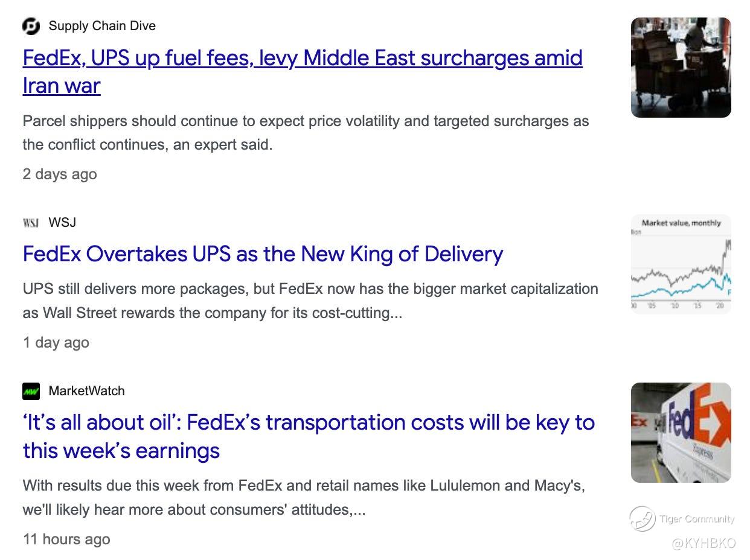Click the '1 day ago' timestamp
The image size is (750, 560).
tap(56, 343)
